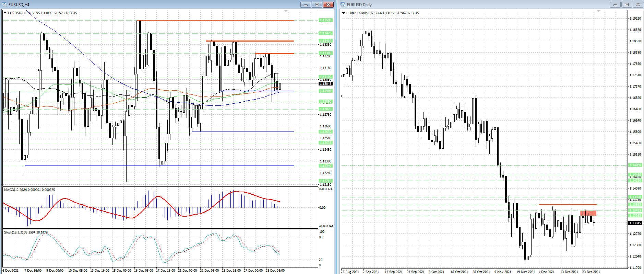Maximize the EURUSD,Daily chart window
Viewport: 644px width, 274px height.
click(x=627, y=4)
